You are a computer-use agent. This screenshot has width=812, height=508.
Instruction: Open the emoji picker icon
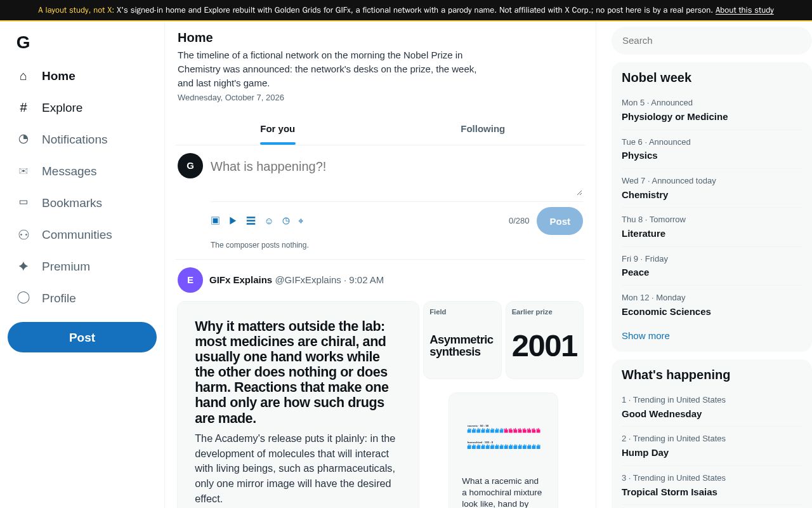tap(268, 220)
